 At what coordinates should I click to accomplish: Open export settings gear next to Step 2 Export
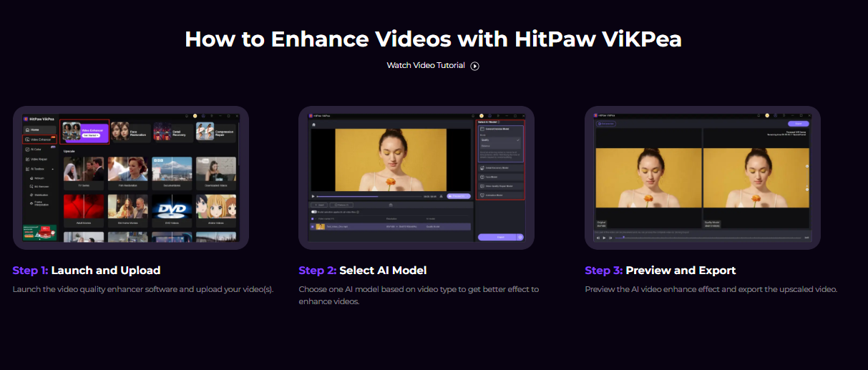point(520,237)
